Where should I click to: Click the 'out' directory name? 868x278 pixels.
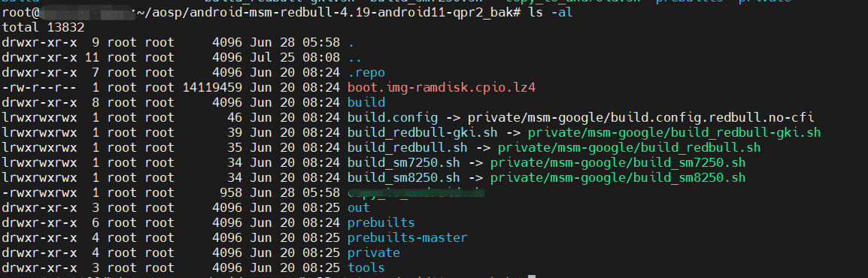click(359, 208)
